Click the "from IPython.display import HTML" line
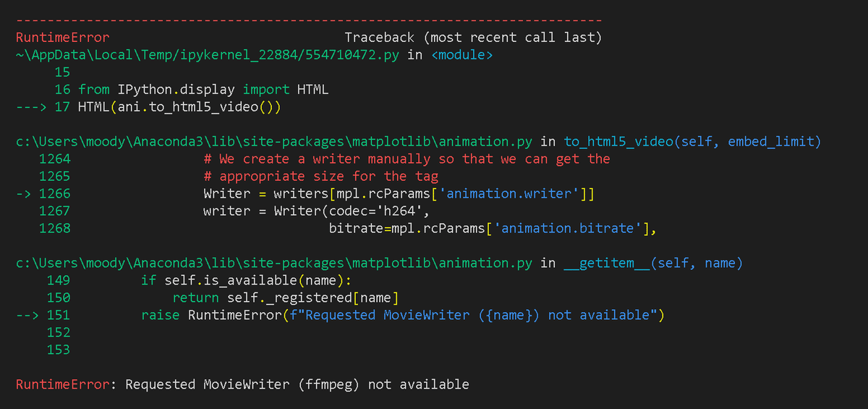This screenshot has width=868, height=409. click(x=203, y=90)
